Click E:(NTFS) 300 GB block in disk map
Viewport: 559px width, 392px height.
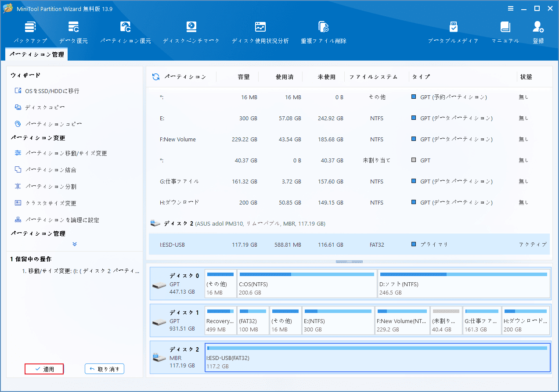click(338, 321)
